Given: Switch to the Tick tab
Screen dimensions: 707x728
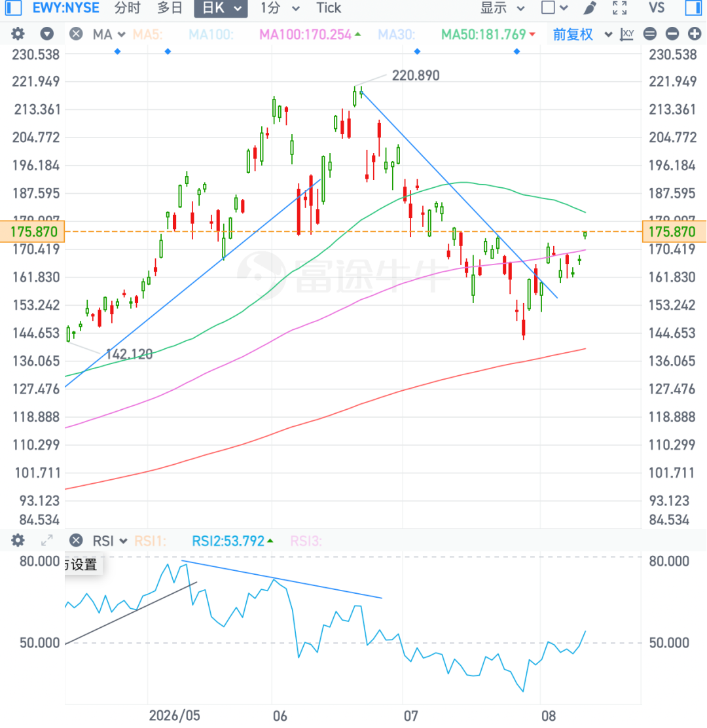Looking at the screenshot, I should [x=329, y=8].
